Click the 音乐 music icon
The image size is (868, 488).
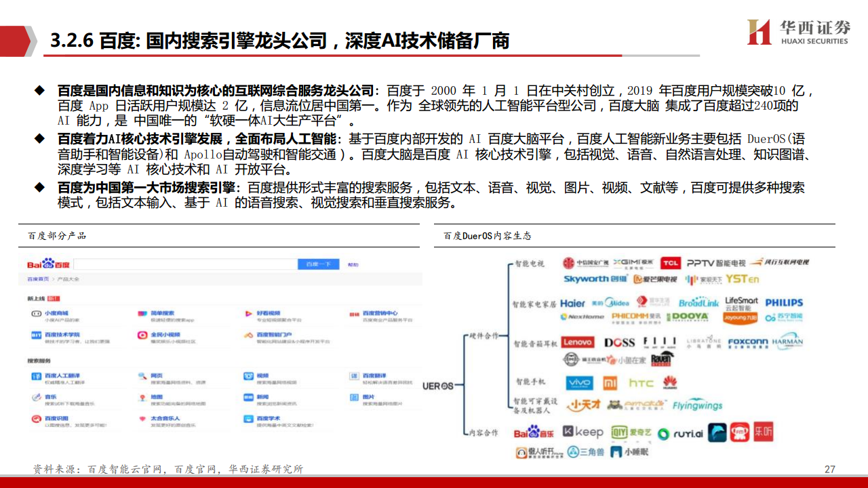click(x=36, y=398)
